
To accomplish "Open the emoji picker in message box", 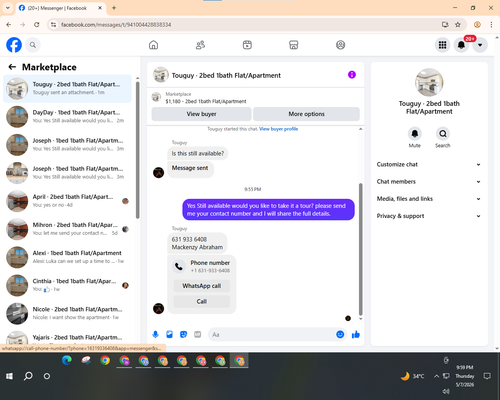I will pyautogui.click(x=340, y=334).
